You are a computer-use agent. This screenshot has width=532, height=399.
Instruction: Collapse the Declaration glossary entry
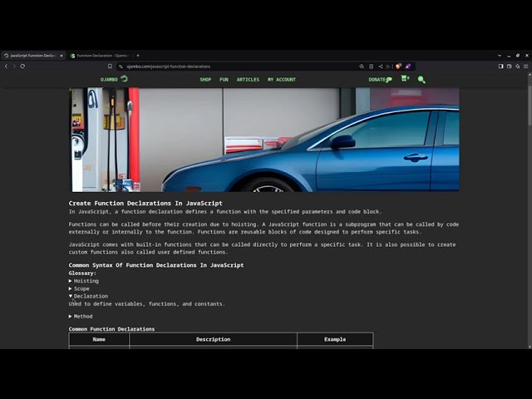pos(88,296)
